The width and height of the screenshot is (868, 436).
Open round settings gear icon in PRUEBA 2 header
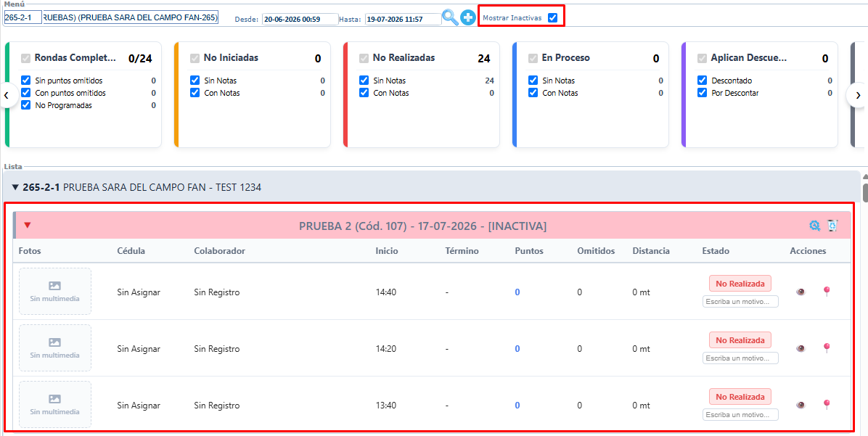pos(814,225)
